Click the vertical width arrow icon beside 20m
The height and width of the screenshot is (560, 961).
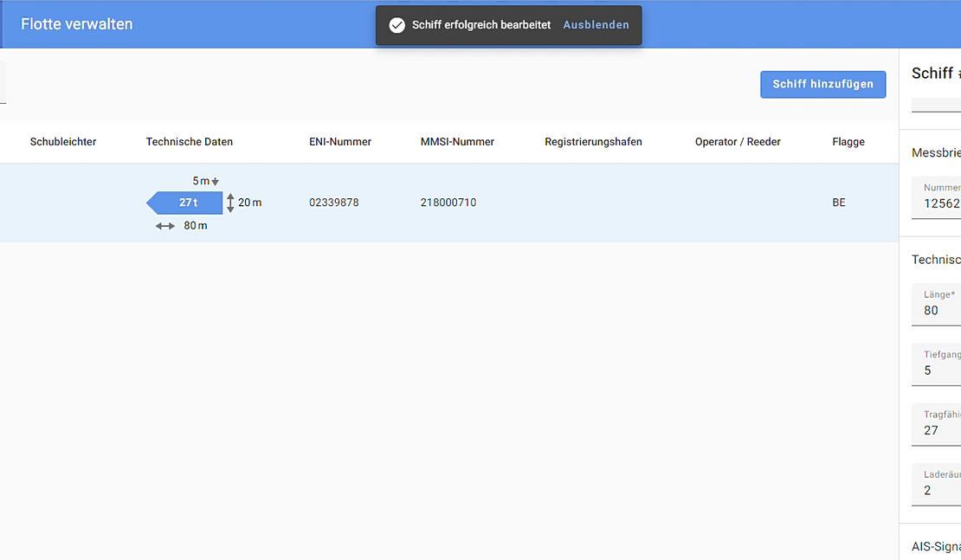pyautogui.click(x=230, y=203)
